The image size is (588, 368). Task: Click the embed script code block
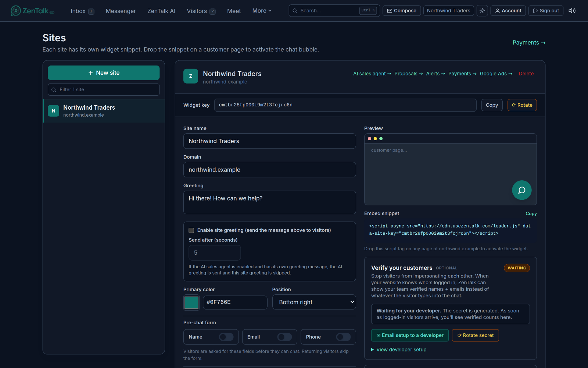pyautogui.click(x=450, y=230)
